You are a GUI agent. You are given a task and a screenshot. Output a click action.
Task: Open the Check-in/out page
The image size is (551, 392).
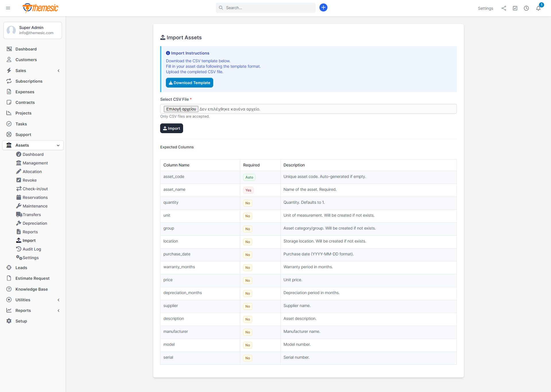pyautogui.click(x=35, y=189)
